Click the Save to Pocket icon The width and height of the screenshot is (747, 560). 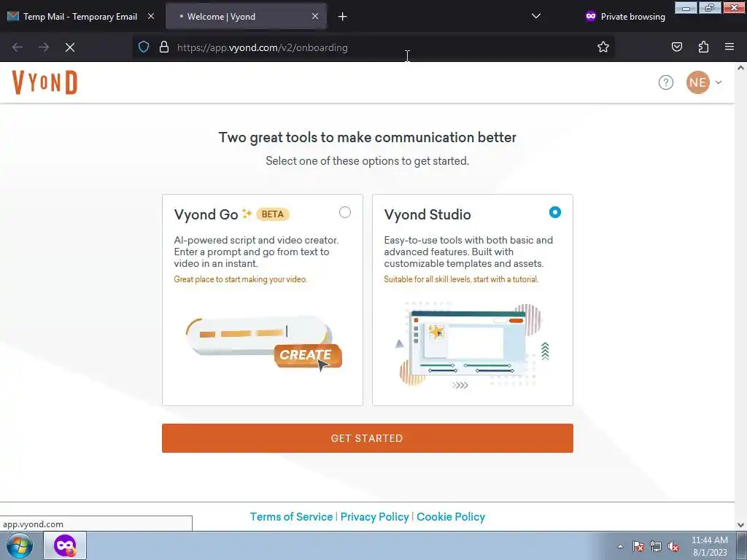(x=676, y=47)
